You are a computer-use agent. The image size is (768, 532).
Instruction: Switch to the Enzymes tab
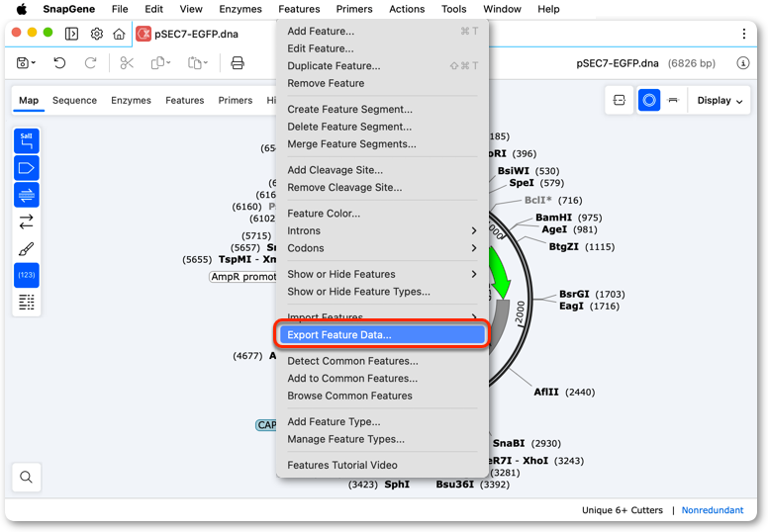(131, 100)
